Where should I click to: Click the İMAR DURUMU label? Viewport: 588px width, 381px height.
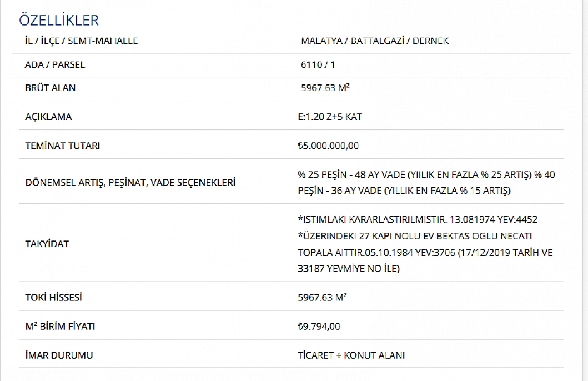click(59, 355)
